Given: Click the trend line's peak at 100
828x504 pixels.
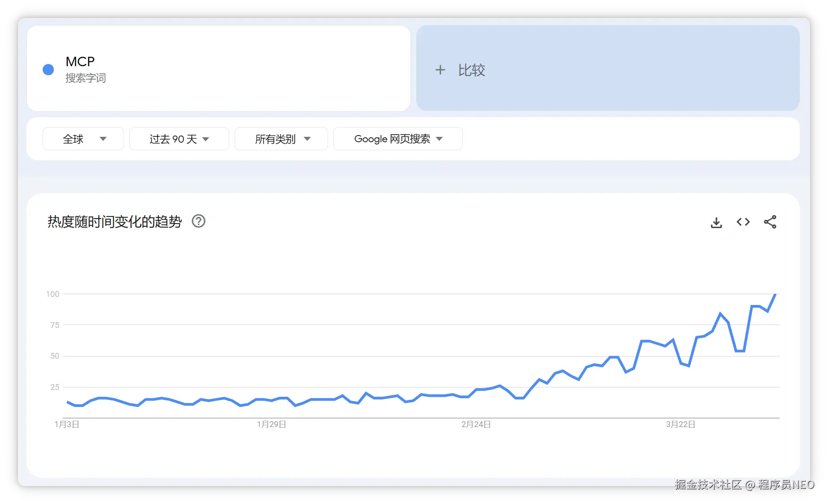Looking at the screenshot, I should tap(775, 295).
